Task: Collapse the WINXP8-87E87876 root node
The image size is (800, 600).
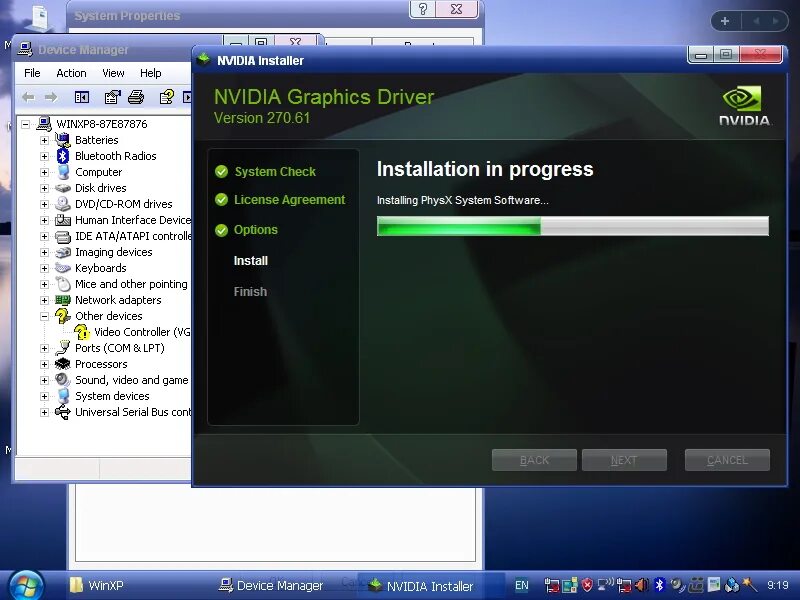Action: coord(26,124)
